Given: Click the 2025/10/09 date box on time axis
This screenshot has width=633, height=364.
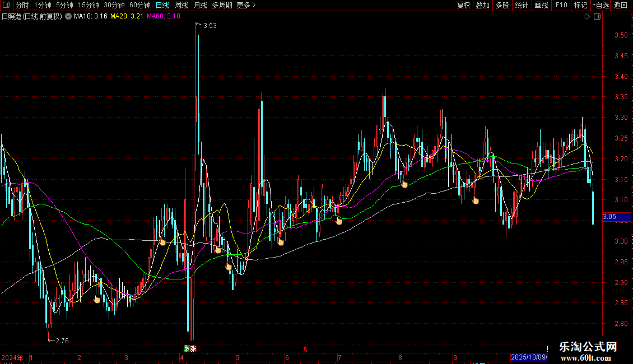Looking at the screenshot, I should (529, 357).
